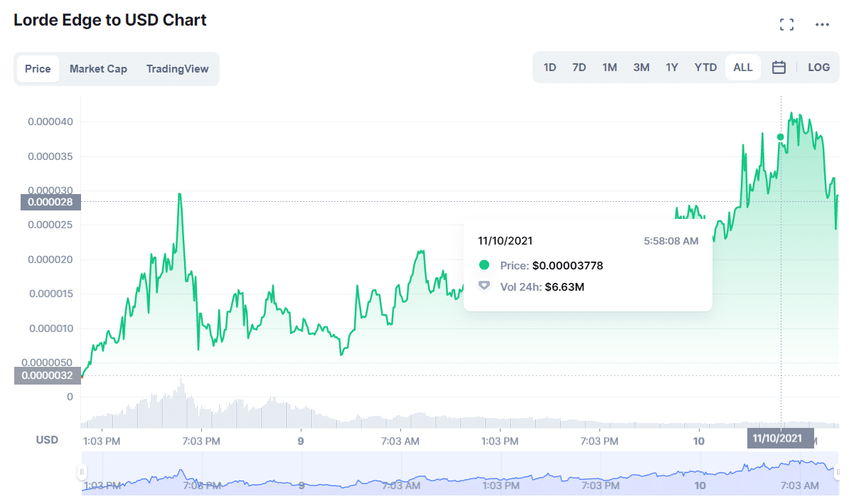Image resolution: width=849 pixels, height=504 pixels.
Task: Click the 0.000010 y-axis label
Action: pos(51,328)
